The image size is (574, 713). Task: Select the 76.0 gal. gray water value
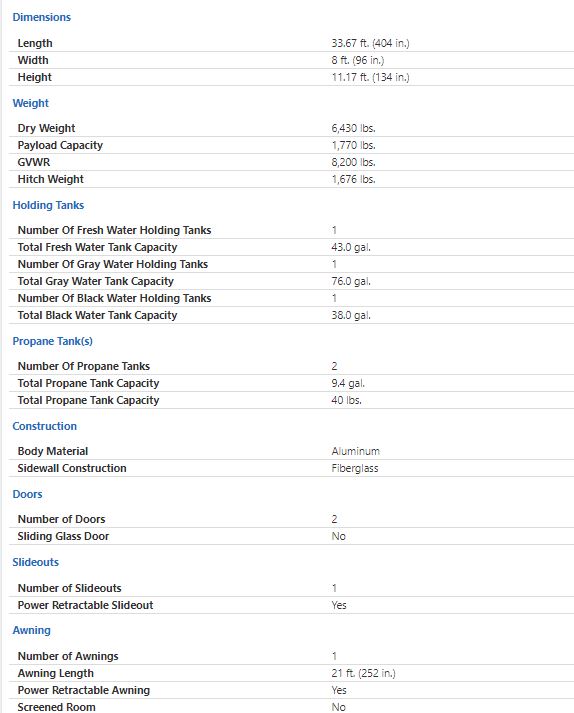(x=351, y=281)
